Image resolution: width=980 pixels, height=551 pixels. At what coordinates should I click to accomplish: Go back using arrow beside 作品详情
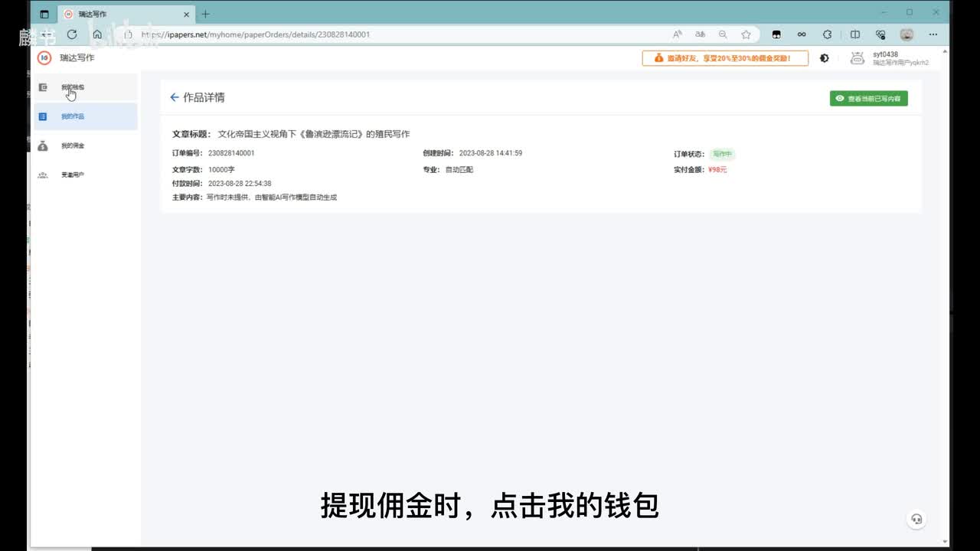(x=175, y=97)
